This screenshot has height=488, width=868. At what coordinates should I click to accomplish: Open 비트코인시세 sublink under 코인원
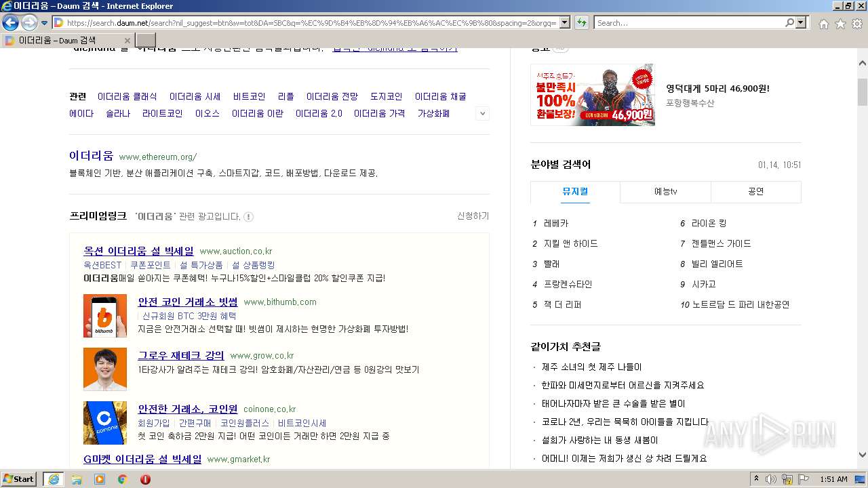(302, 423)
